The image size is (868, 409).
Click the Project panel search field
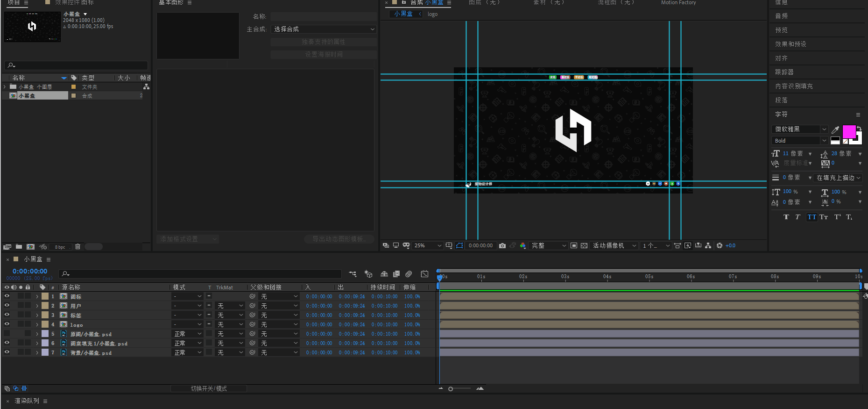[76, 65]
